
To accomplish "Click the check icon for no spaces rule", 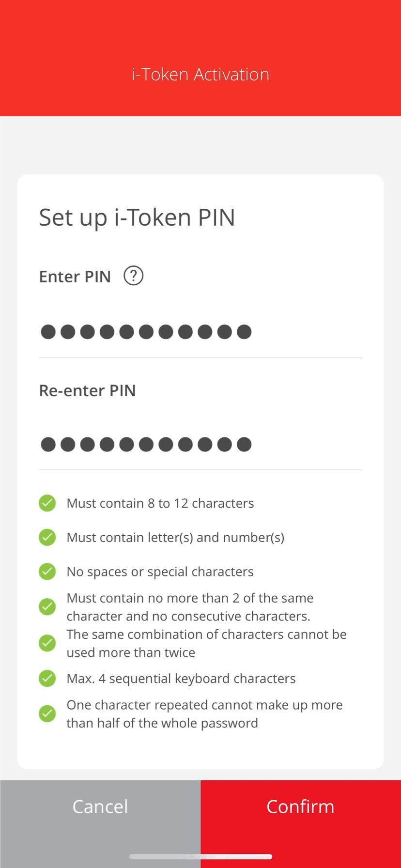I will (x=47, y=572).
